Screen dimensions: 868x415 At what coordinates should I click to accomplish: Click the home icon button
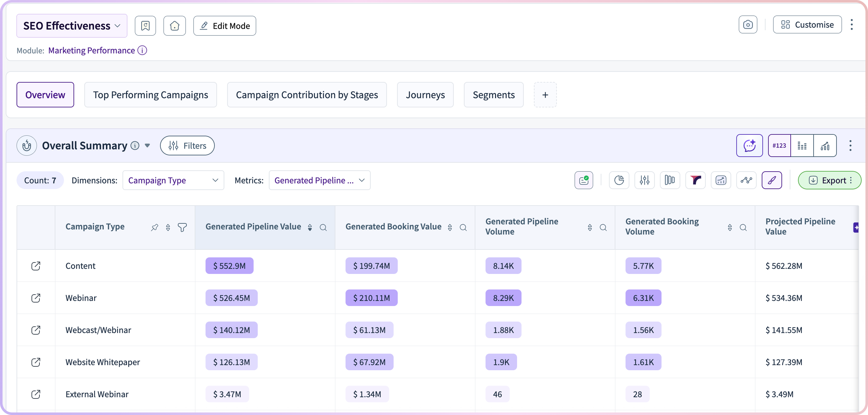tap(174, 26)
